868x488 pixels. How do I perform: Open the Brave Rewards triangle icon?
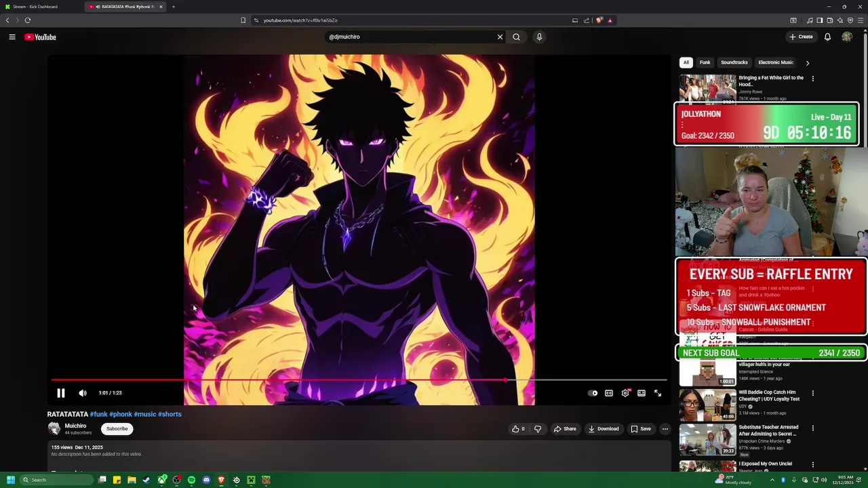pos(610,20)
